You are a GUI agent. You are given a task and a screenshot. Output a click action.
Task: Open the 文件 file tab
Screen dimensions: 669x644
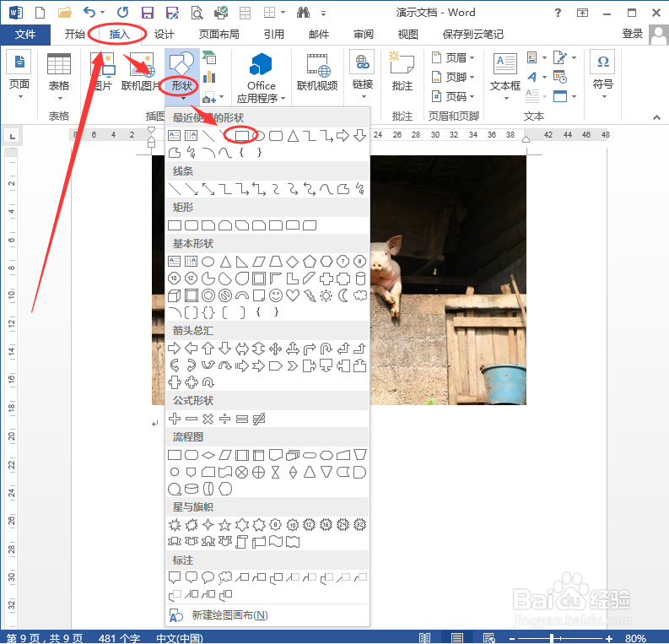[25, 34]
